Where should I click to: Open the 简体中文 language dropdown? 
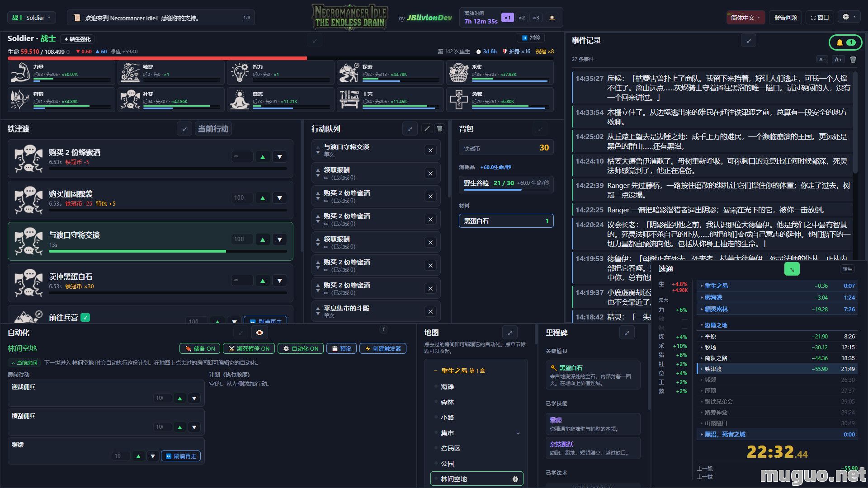[745, 18]
